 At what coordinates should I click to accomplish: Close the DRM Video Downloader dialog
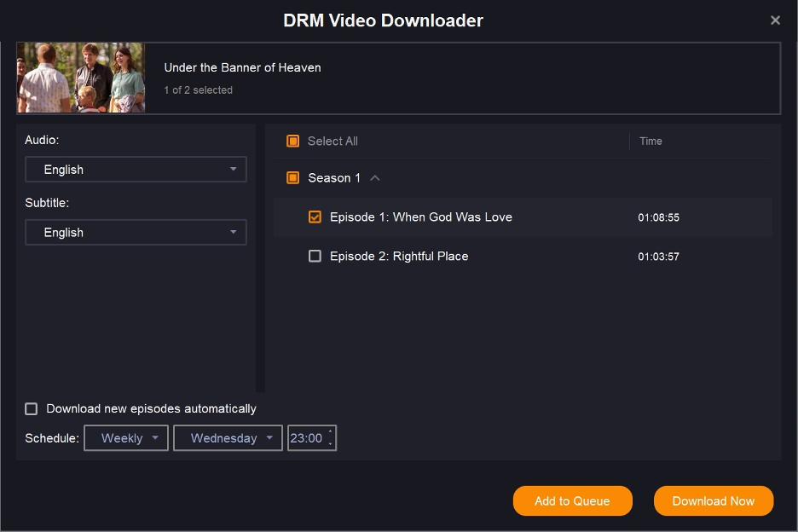click(775, 20)
